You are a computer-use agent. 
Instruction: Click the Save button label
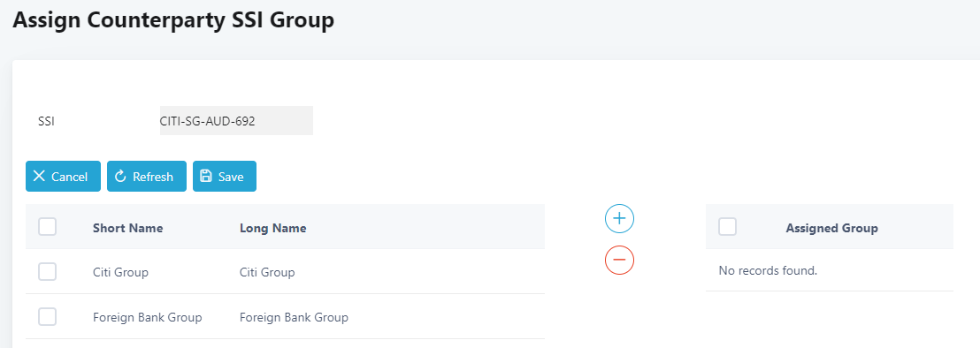click(x=231, y=178)
